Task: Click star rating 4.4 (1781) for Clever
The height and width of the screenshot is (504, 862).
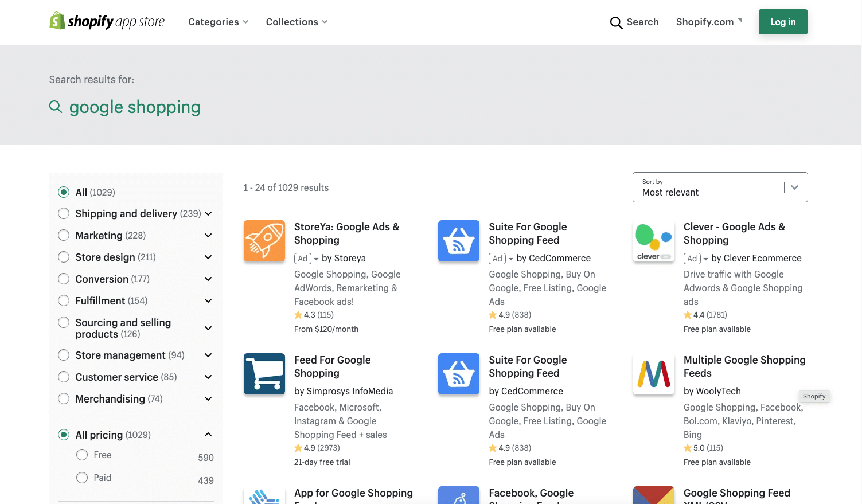Action: (705, 315)
